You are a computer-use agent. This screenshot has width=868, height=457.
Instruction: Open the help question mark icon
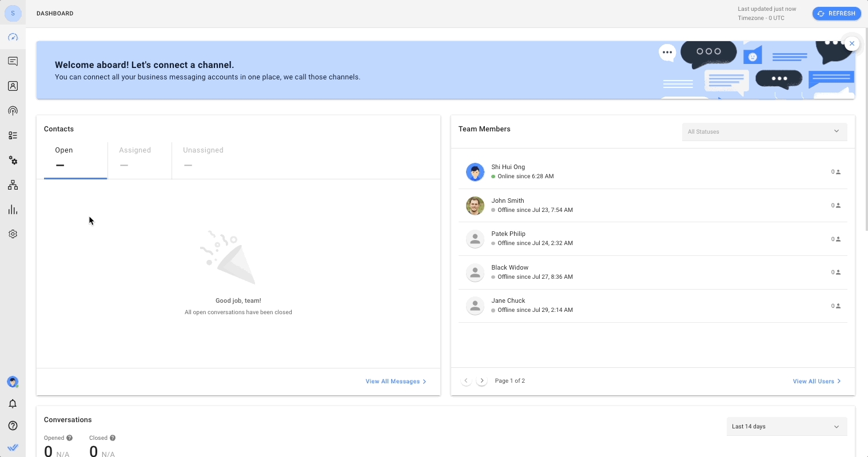(x=13, y=426)
